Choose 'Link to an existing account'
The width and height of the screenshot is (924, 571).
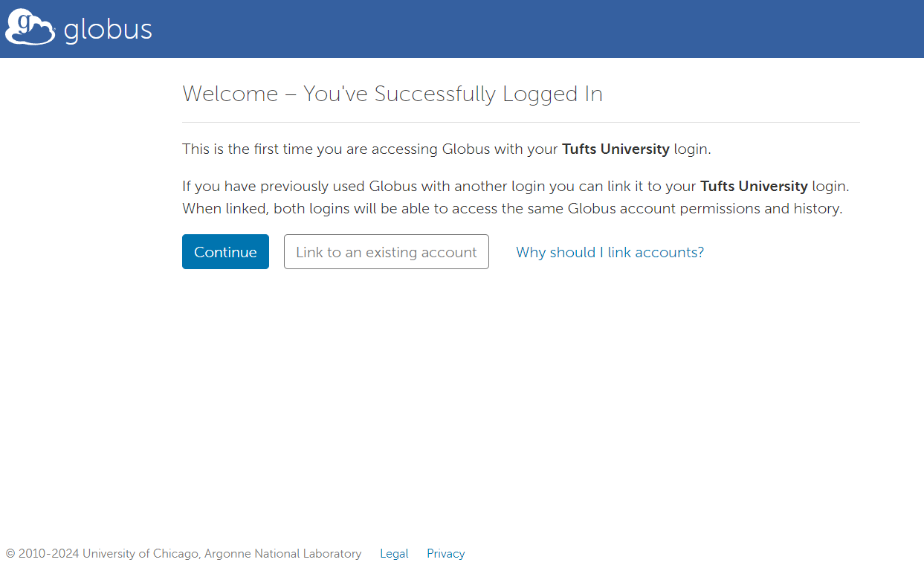click(386, 251)
